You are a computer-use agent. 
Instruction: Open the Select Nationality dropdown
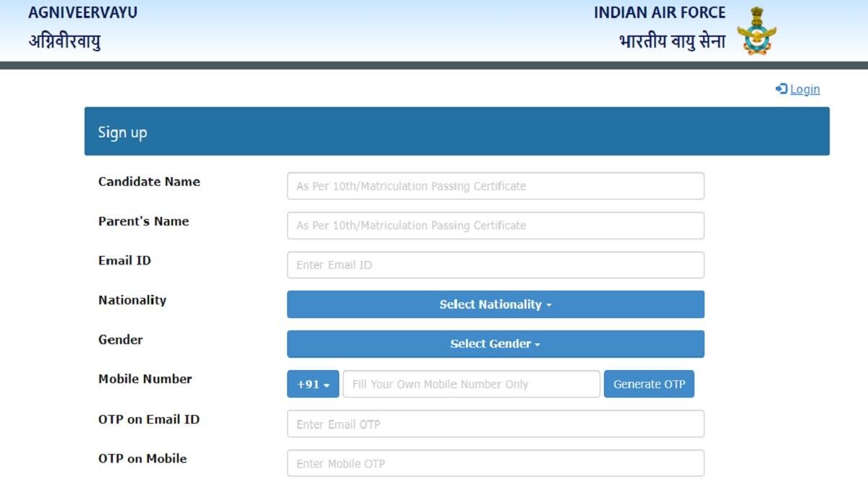495,304
